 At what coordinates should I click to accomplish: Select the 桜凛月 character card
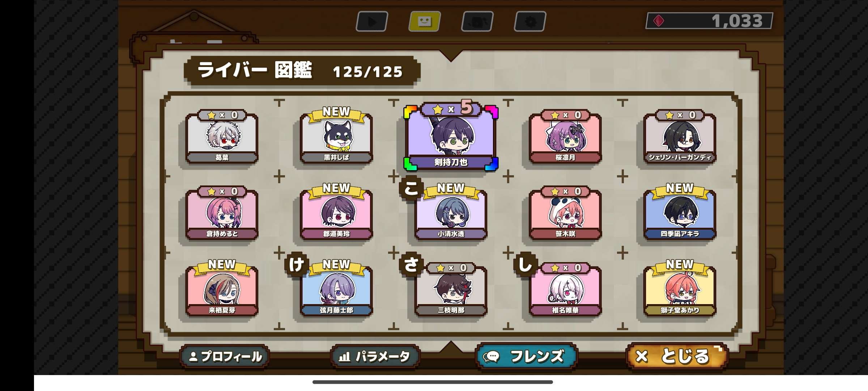(x=565, y=137)
